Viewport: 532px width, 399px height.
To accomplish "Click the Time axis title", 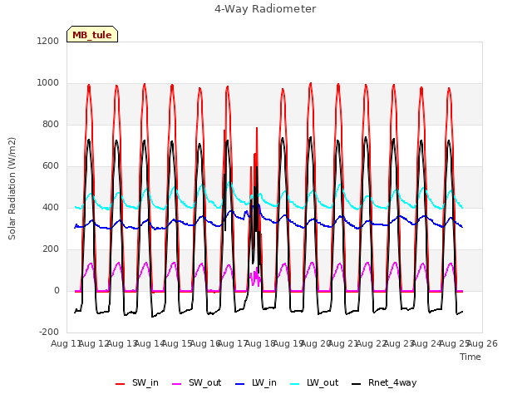I will point(470,357).
